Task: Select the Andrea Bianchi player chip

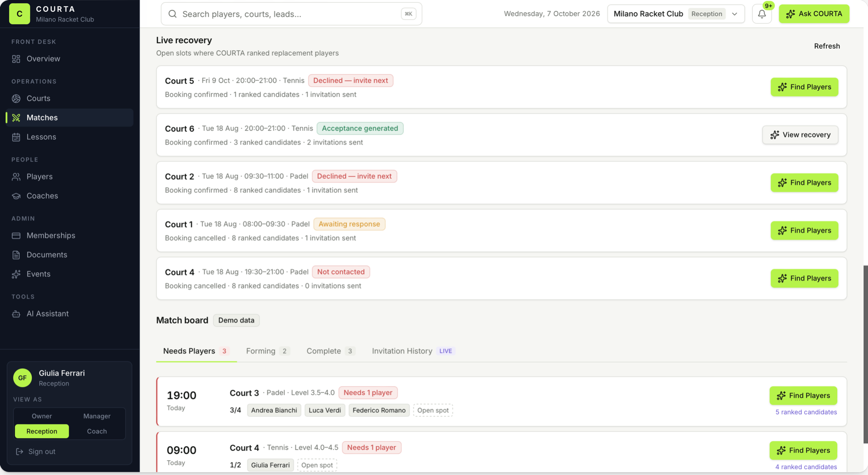Action: [274, 410]
